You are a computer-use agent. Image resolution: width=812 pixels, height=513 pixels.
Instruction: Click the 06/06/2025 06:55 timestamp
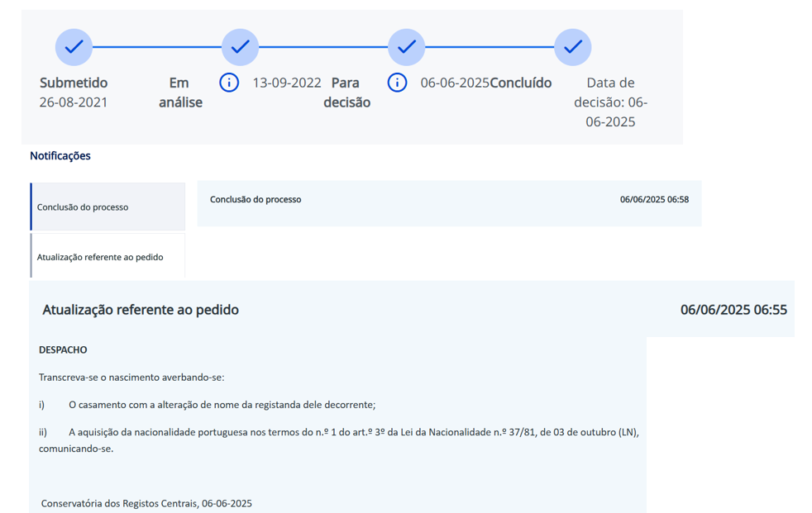point(733,310)
